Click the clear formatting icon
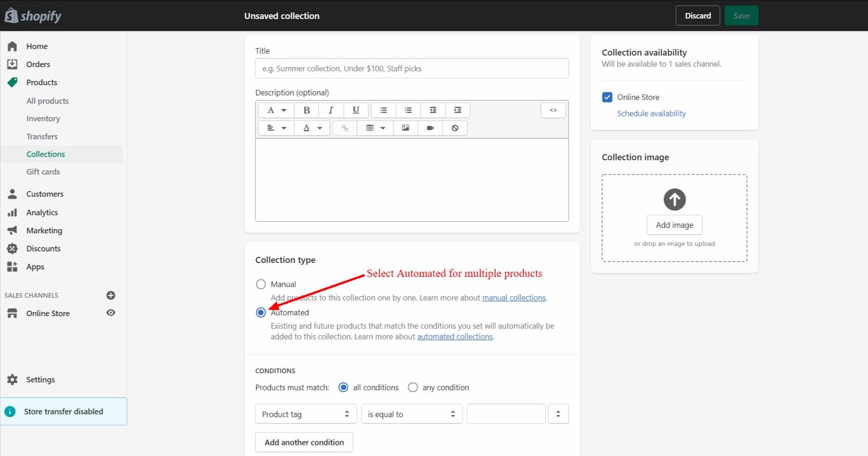Screen dimensions: 868x456 click(x=455, y=128)
